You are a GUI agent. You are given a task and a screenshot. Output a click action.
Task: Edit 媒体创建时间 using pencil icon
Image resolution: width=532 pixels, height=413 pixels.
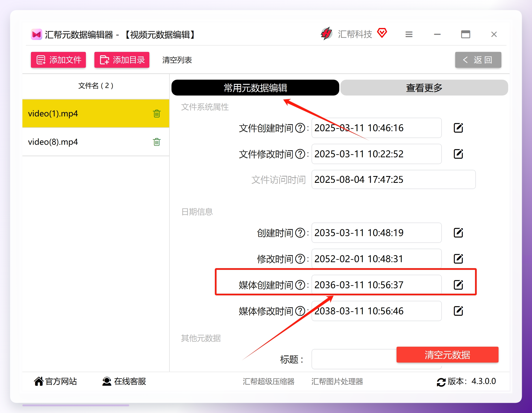(458, 285)
